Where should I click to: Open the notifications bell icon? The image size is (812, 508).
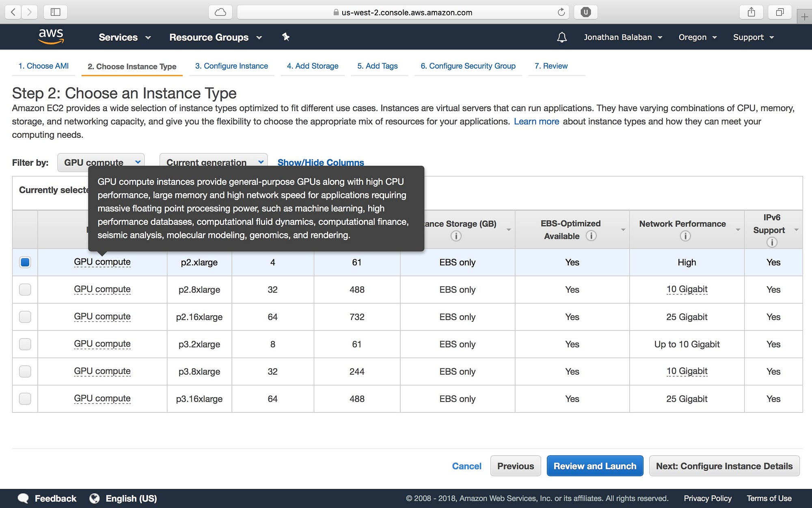pyautogui.click(x=561, y=37)
